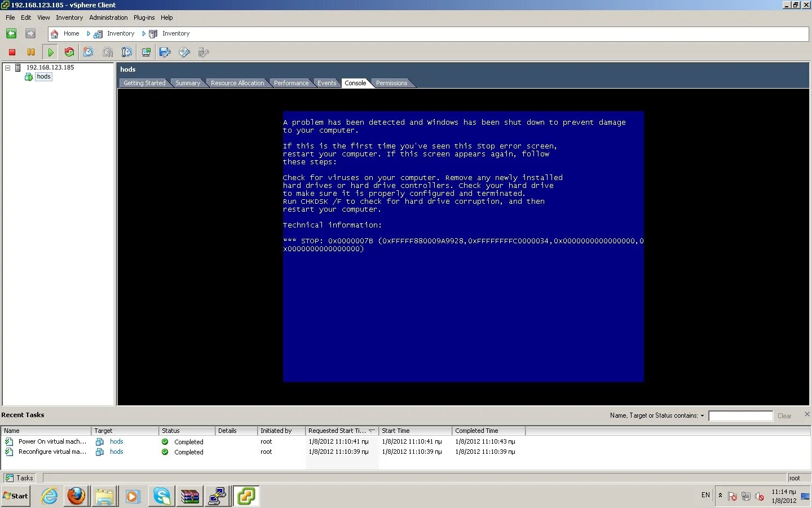Image resolution: width=812 pixels, height=508 pixels.
Task: Click the green Back navigation arrow
Action: point(11,34)
